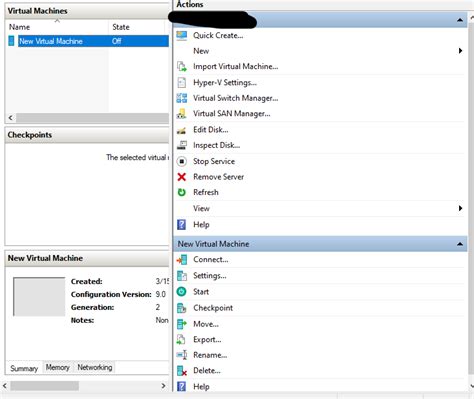Collapse the server actions section header arrow
474x399 pixels.
460,20
